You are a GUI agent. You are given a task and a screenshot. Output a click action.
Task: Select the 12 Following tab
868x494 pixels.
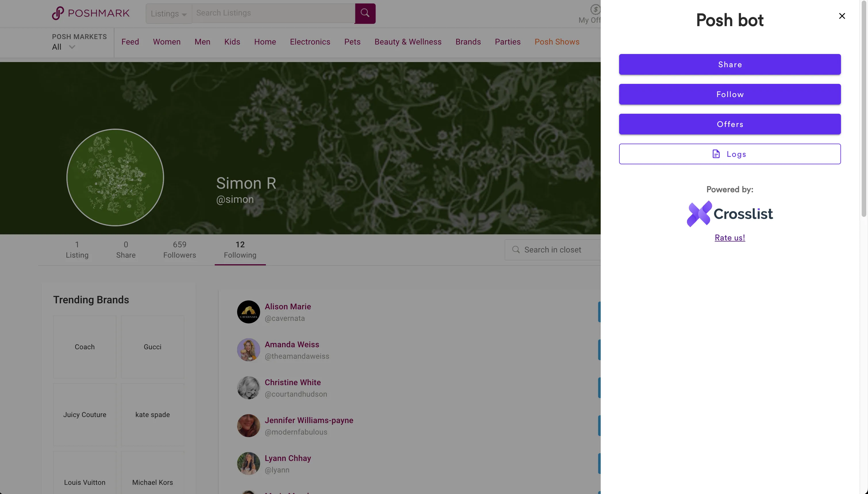[240, 250]
